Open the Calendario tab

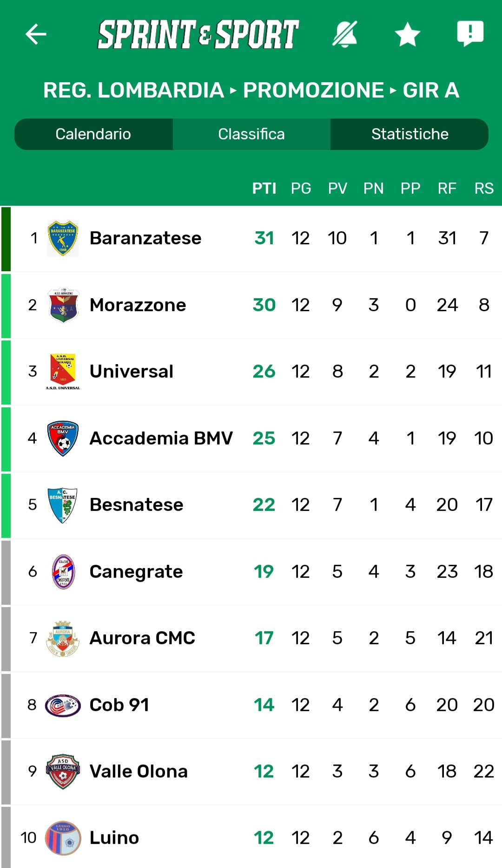pyautogui.click(x=93, y=134)
